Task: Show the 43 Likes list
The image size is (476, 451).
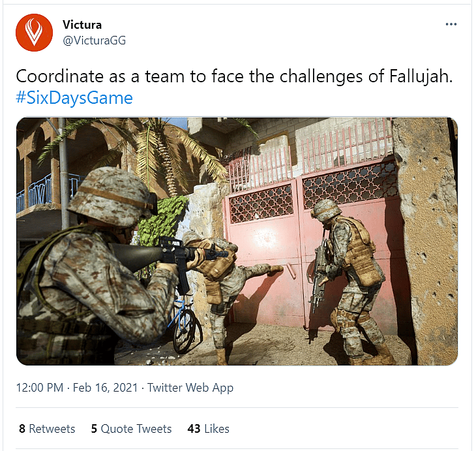Action: [208, 429]
